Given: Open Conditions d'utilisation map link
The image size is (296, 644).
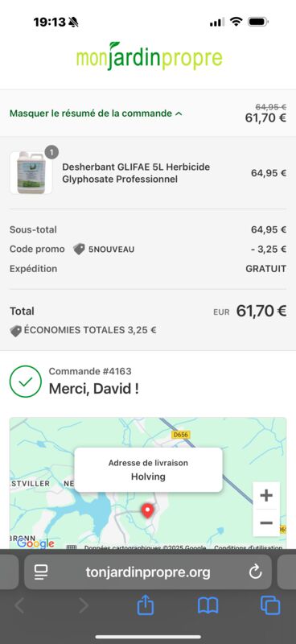Looking at the screenshot, I should 248,547.
